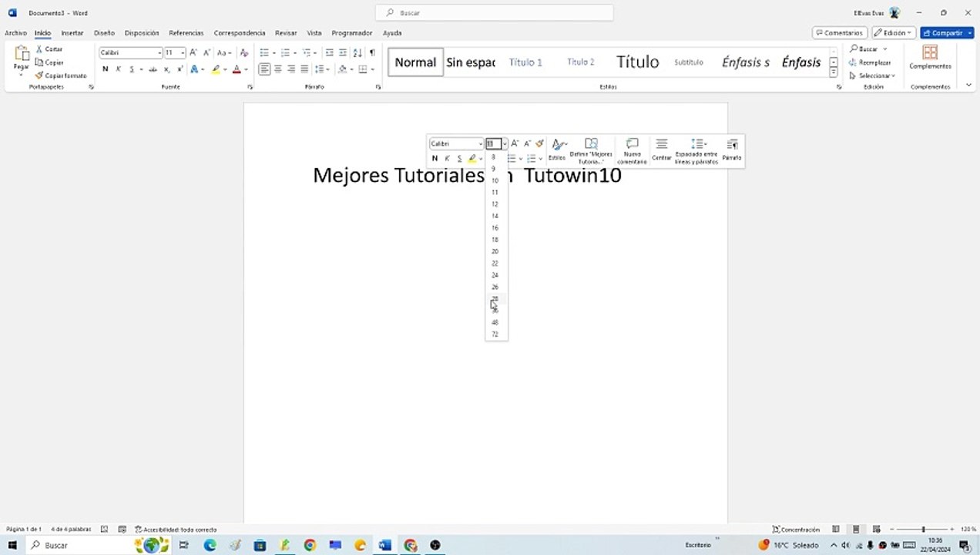Switch to the Vista tab
The width and height of the screenshot is (980, 555).
(314, 33)
